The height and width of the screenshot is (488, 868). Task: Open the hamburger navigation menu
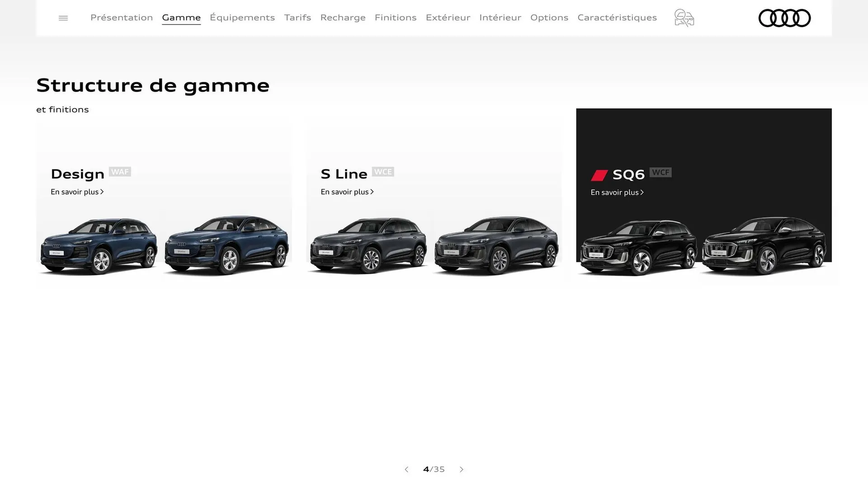(63, 18)
